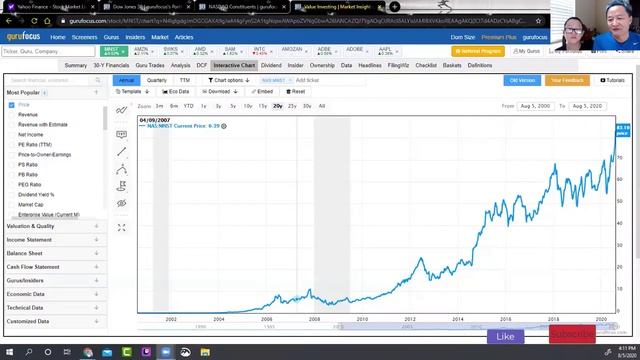Click the Ticker, Guru, Company search field
The image size is (640, 360).
[x=48, y=51]
